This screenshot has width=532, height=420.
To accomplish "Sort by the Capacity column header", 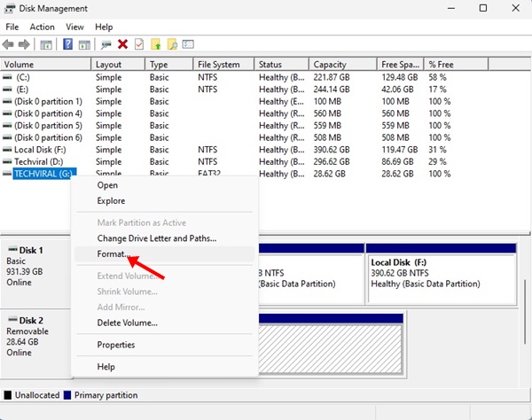I will coord(330,65).
